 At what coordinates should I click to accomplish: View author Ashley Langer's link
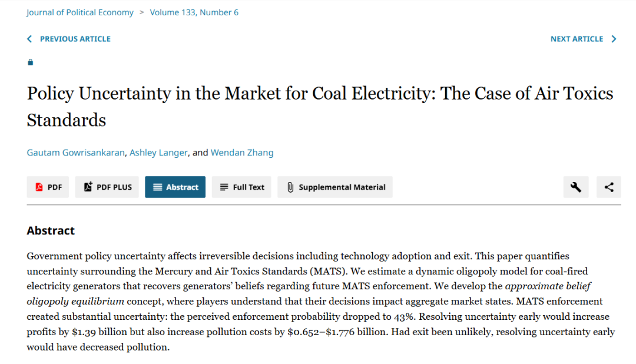click(158, 153)
